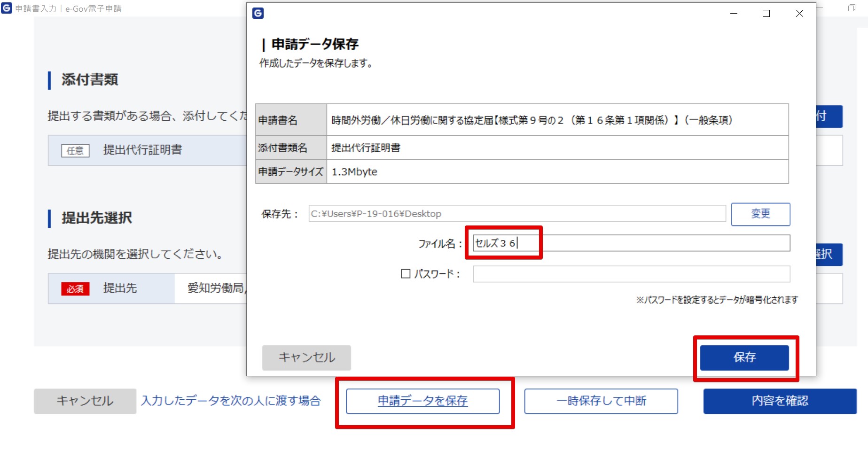Click 一時保存して中断 button
Image resolution: width=868 pixels, height=450 pixels.
pos(601,401)
